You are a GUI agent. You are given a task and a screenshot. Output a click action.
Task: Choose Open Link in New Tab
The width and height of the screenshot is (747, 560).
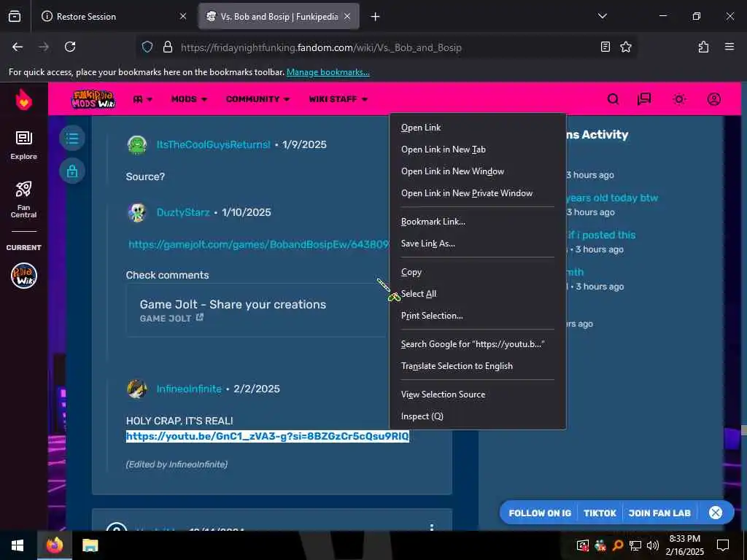coord(478,149)
